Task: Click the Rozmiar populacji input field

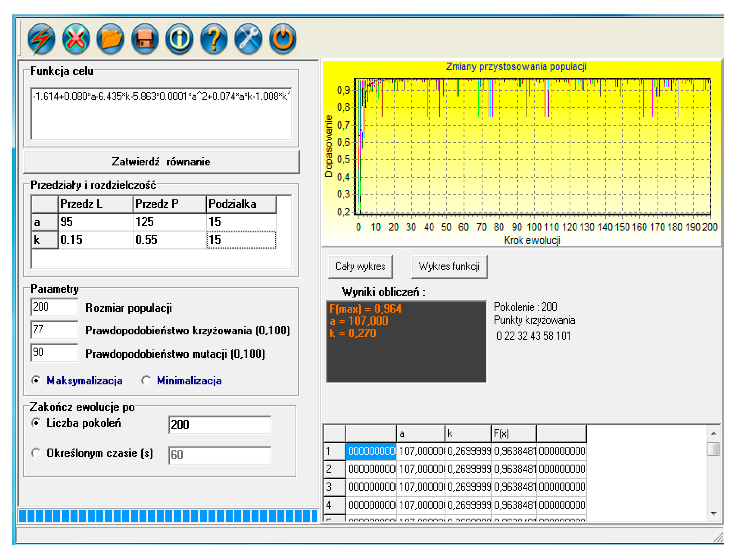Action: tap(54, 307)
